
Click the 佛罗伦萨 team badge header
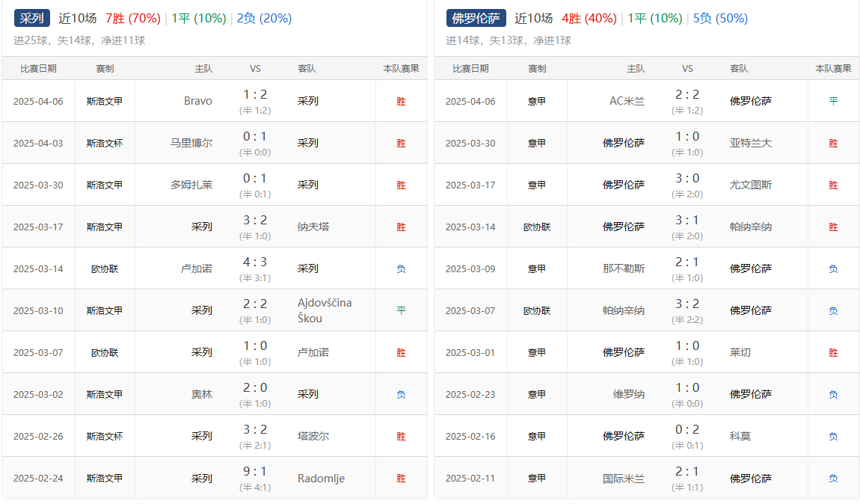[476, 18]
